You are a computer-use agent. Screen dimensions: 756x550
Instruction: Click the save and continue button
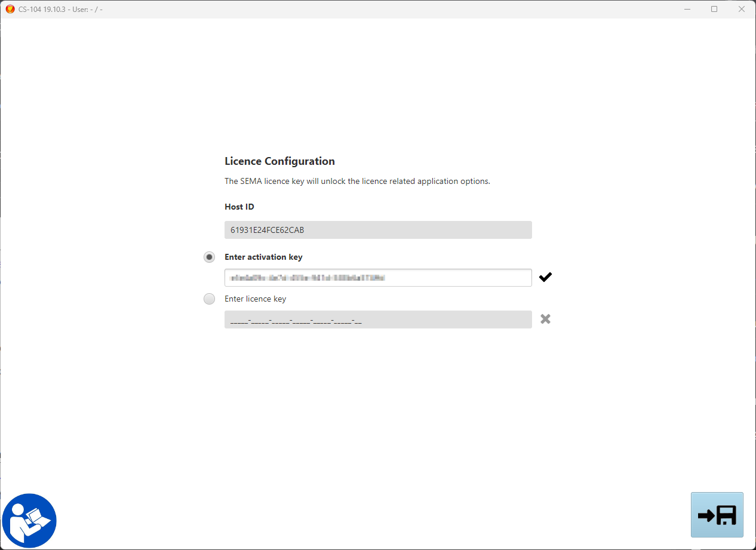pyautogui.click(x=717, y=515)
